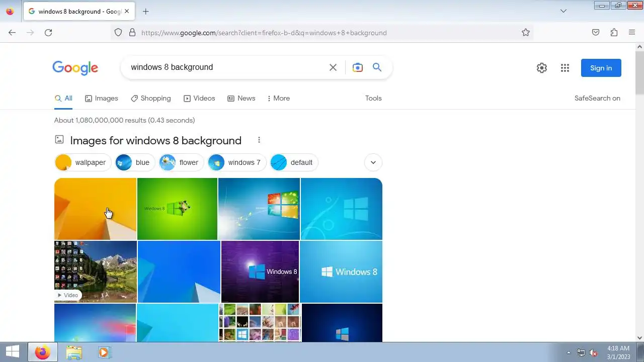Switch to the News tab

coord(242,99)
